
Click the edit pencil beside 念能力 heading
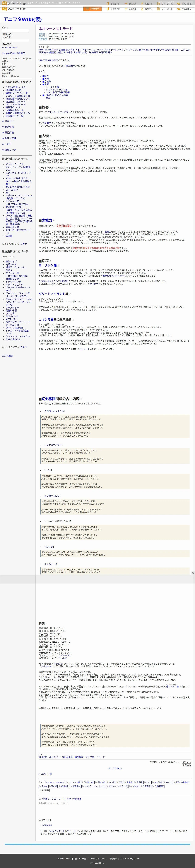point(54,220)
